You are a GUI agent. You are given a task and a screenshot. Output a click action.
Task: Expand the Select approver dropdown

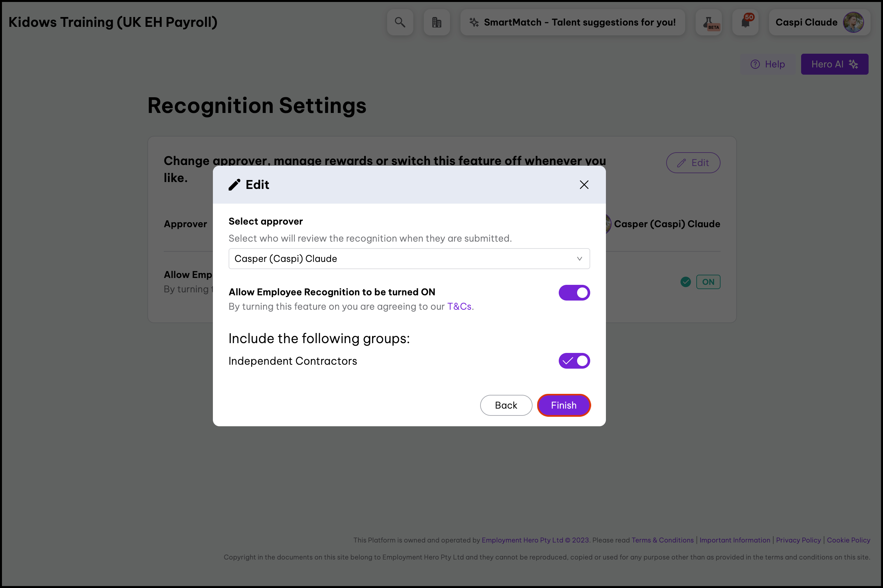[409, 259]
